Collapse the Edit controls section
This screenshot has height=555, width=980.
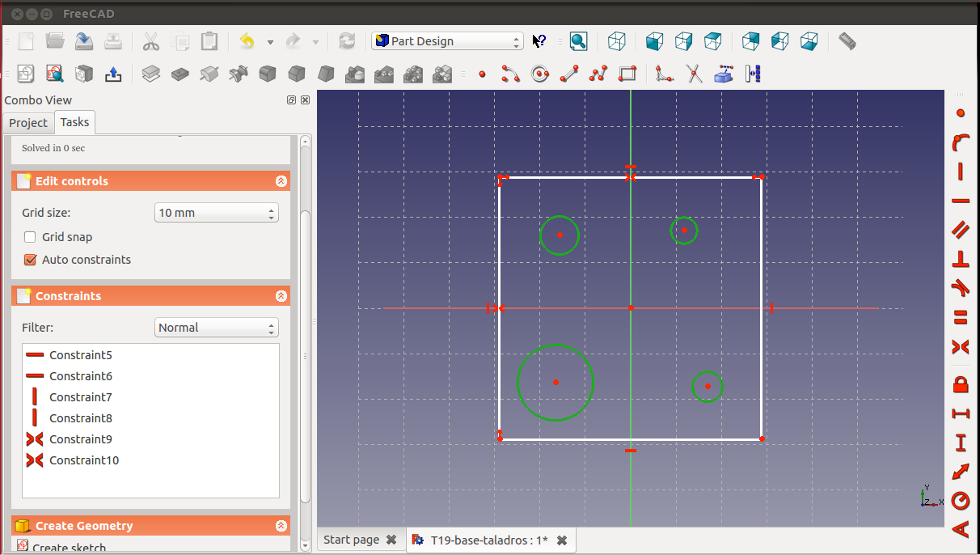[281, 181]
